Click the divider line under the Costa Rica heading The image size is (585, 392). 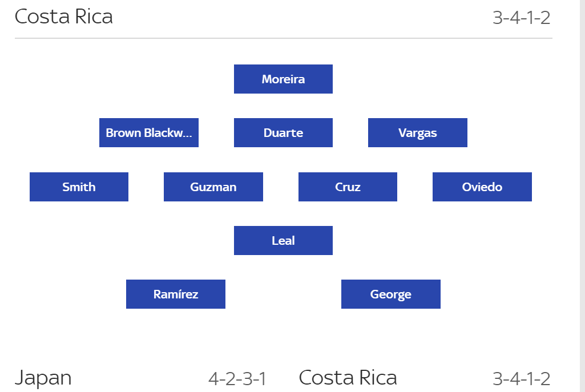(x=283, y=38)
